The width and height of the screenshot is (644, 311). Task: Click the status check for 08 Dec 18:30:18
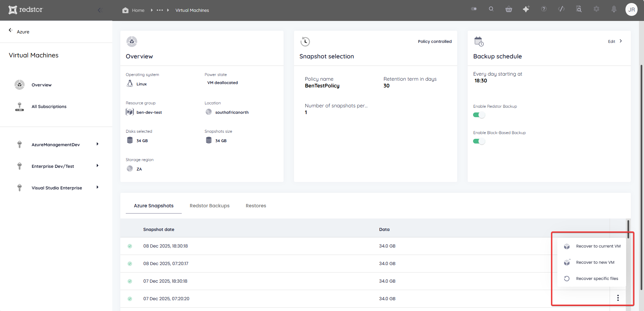click(x=130, y=246)
